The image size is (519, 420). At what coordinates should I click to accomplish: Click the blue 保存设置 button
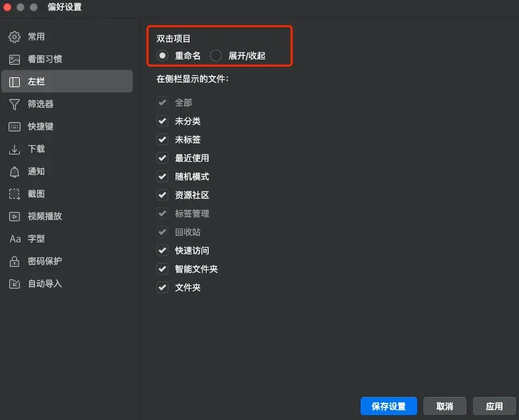[388, 406]
